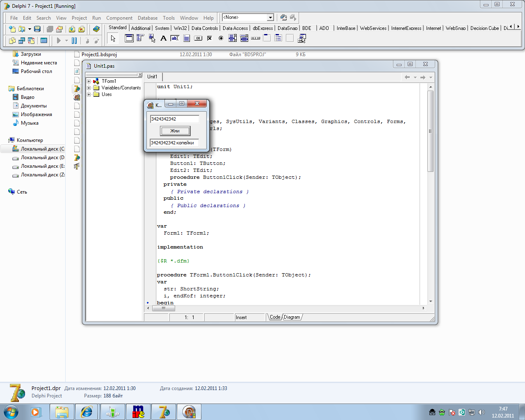Expand the TForm1 node in the tree
The image size is (525, 420).
pyautogui.click(x=89, y=81)
